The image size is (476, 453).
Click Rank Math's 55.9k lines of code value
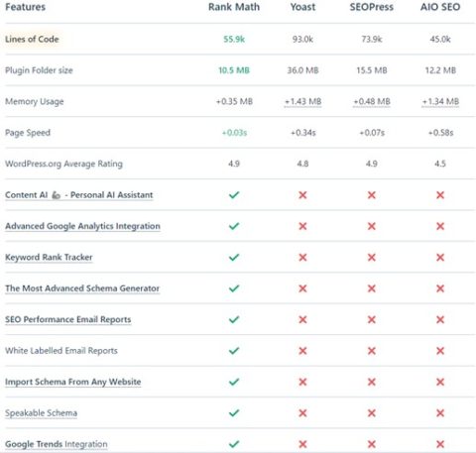[x=234, y=39]
